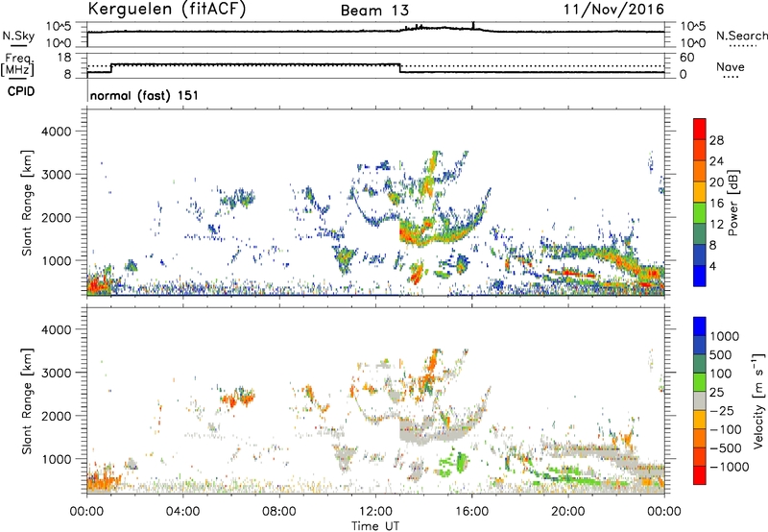The height and width of the screenshot is (532, 768).
Task: Click the '12:00' time tick label
Action: (x=375, y=512)
